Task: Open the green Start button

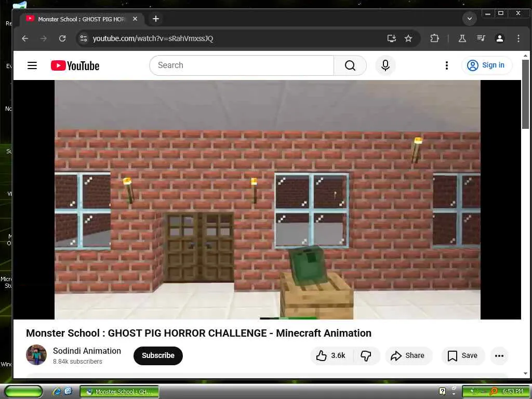Action: click(23, 392)
